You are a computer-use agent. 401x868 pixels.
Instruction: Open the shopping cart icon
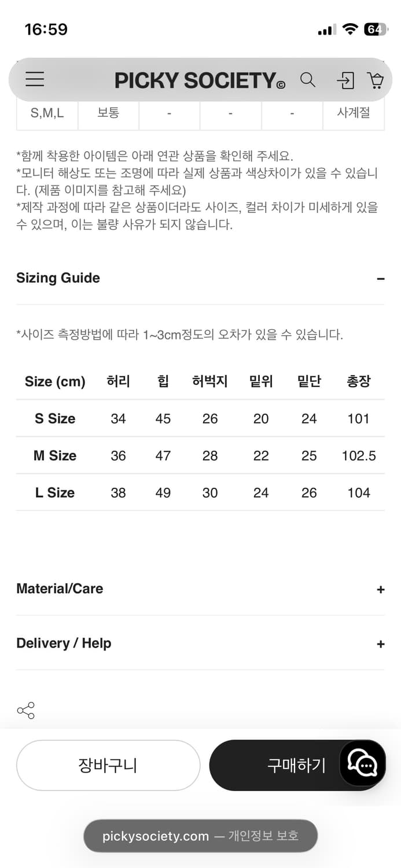point(376,80)
